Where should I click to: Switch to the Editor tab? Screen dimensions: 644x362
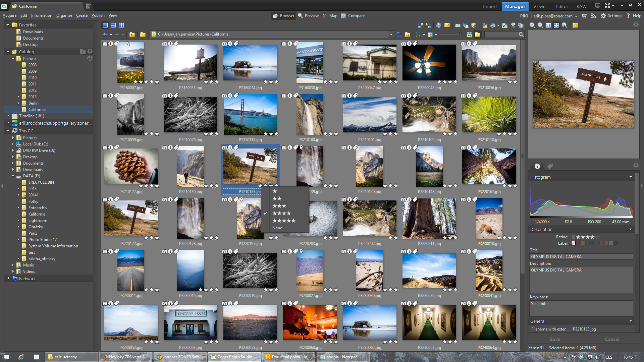tap(562, 6)
